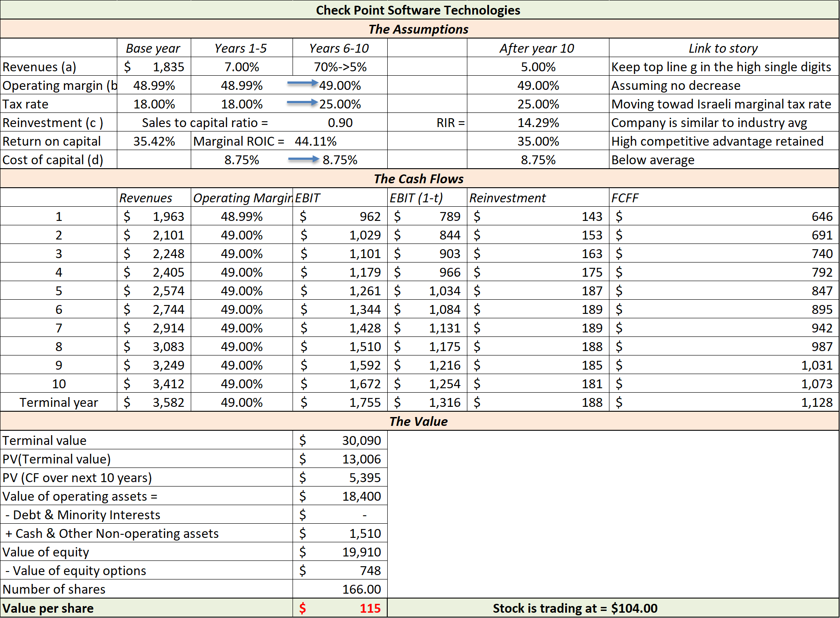Click 'Assuming no decrease' margin note

[x=676, y=85]
